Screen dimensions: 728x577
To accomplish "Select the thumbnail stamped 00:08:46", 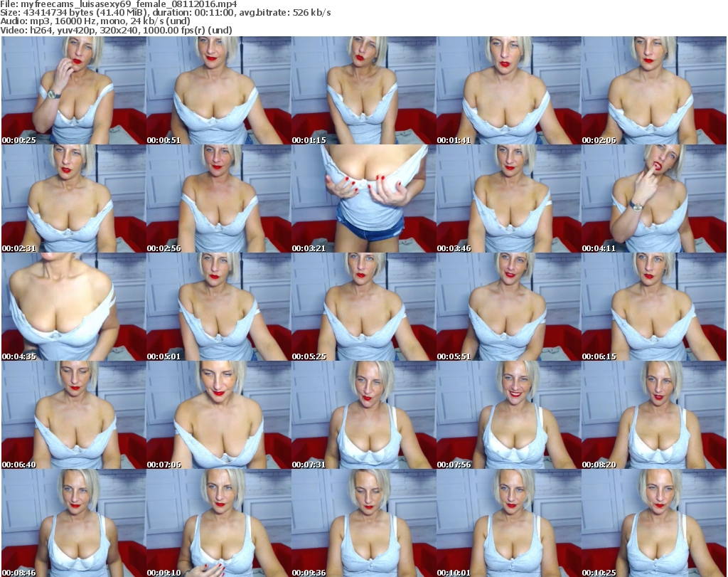I will (x=73, y=523).
